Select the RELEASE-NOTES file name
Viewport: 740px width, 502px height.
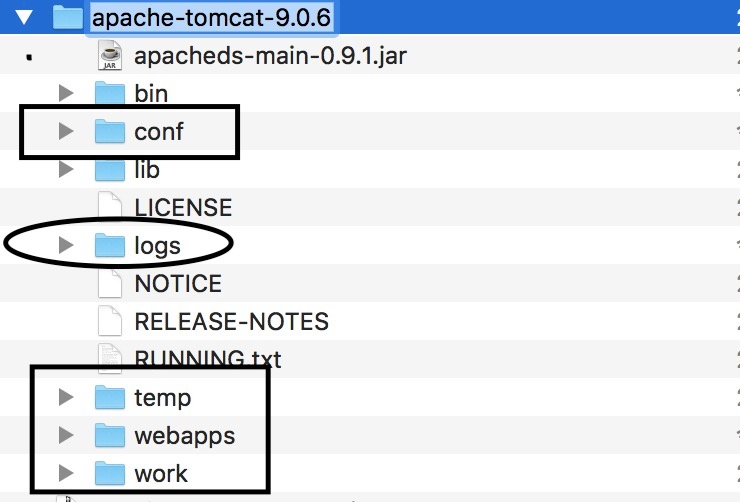231,321
